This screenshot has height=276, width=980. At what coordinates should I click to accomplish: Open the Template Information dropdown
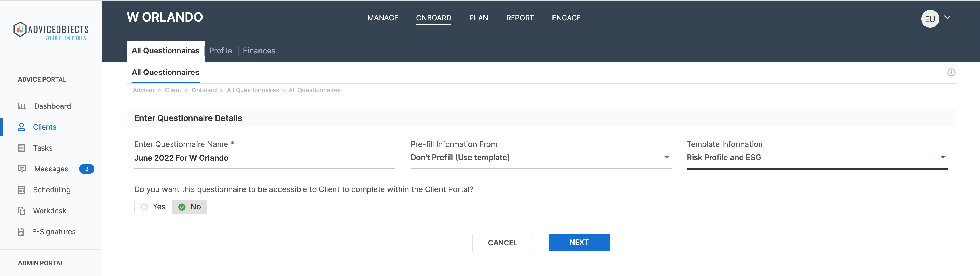(817, 157)
